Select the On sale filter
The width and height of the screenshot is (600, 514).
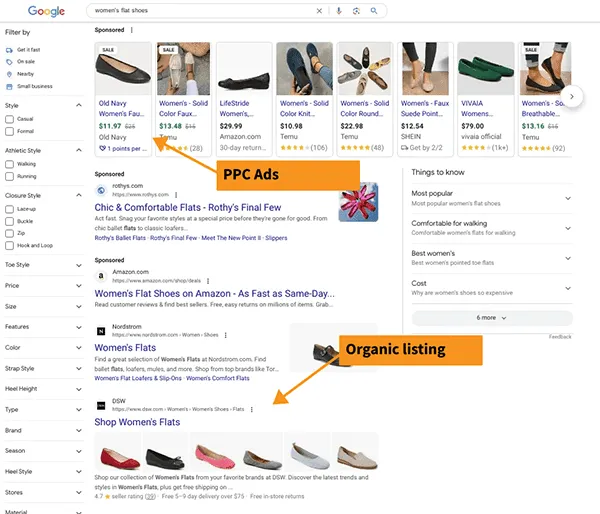[x=10, y=60]
